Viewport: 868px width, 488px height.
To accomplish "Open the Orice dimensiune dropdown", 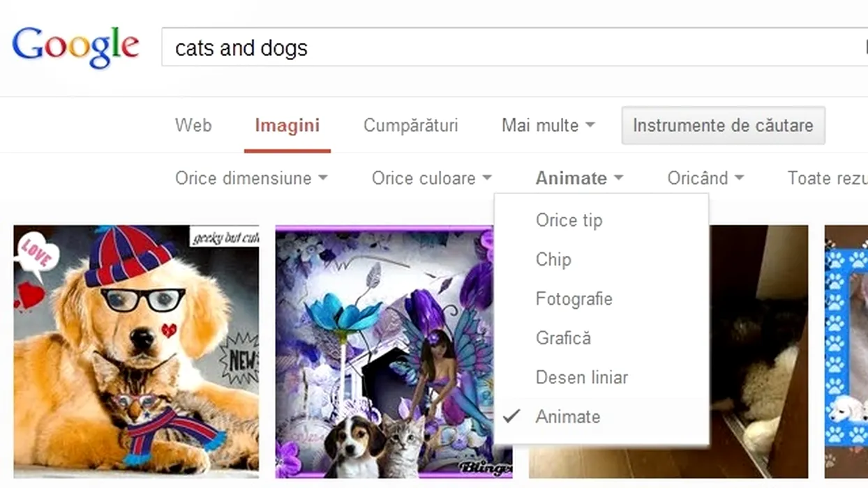I will (x=250, y=178).
